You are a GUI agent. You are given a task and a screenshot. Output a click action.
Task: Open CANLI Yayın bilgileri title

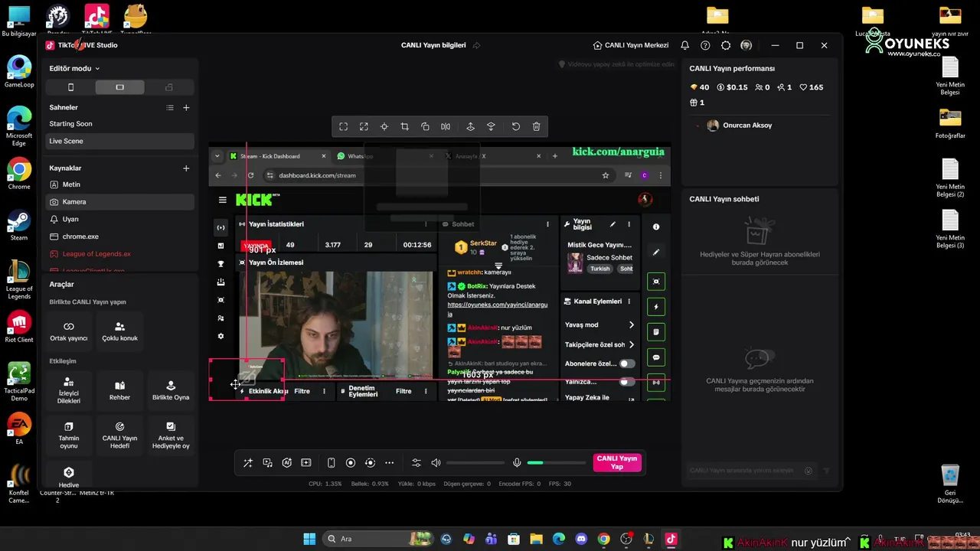(433, 45)
